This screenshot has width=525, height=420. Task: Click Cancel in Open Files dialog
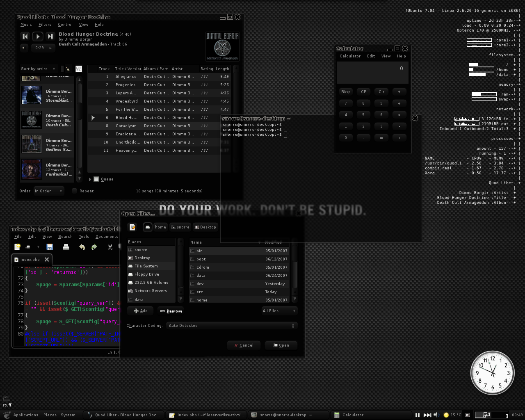[x=244, y=345]
